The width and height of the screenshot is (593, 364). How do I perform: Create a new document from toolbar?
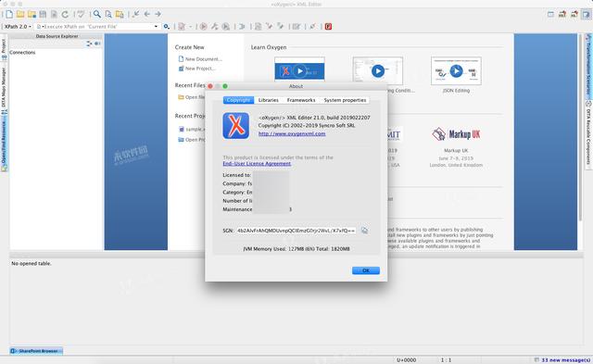tap(9, 15)
